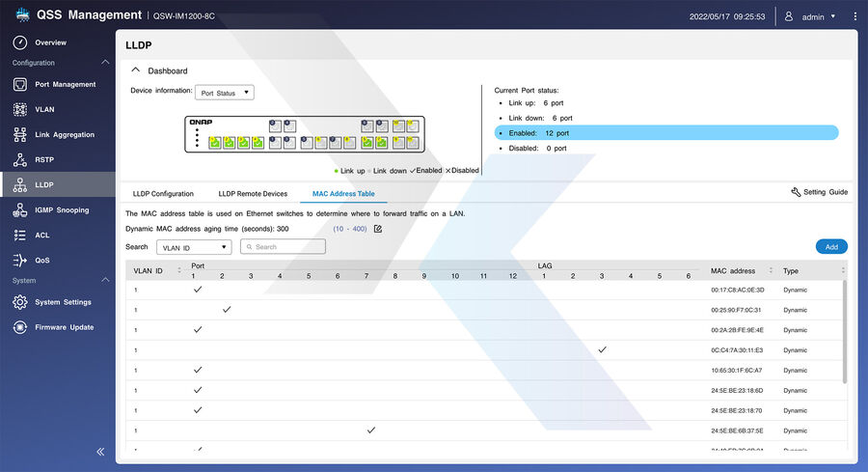Open the three-dot more options menu
Screen dimensions: 868x472
click(x=854, y=16)
